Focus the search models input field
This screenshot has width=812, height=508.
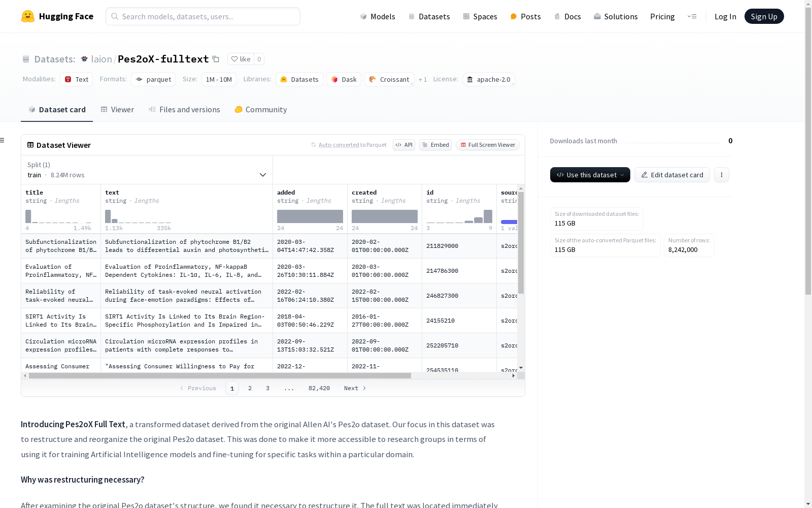click(x=203, y=16)
